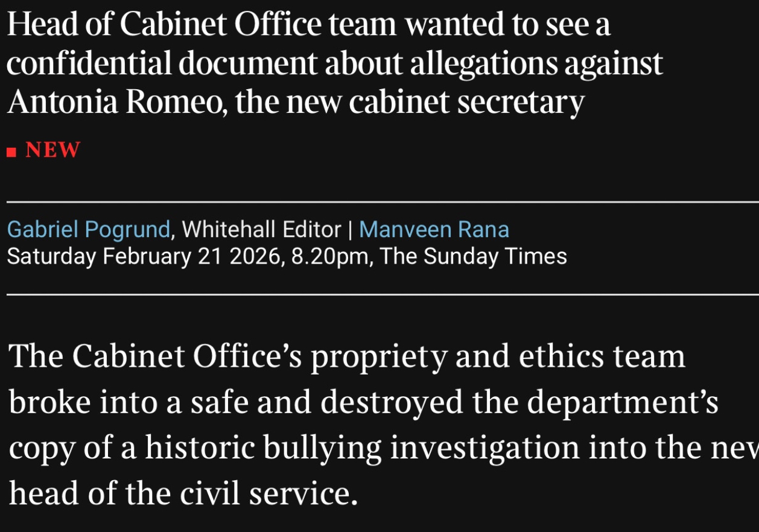Click 'head of the civil service' closing line
The width and height of the screenshot is (759, 532).
click(x=180, y=494)
